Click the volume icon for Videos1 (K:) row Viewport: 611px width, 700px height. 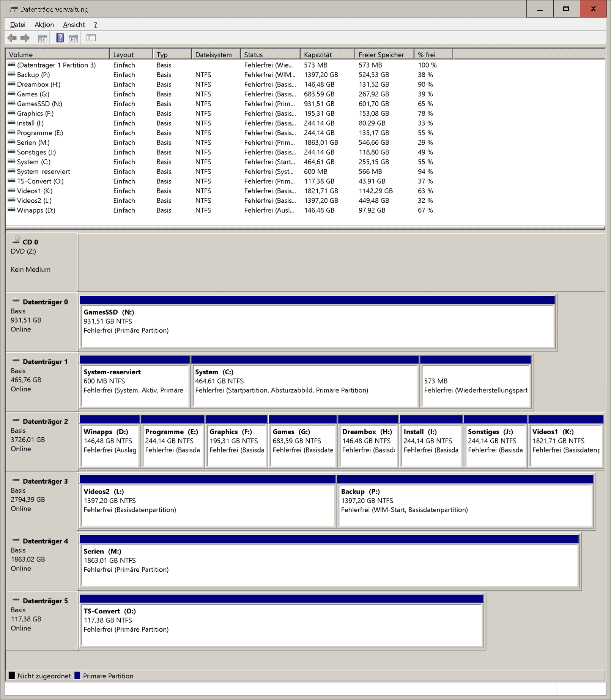pos(12,191)
